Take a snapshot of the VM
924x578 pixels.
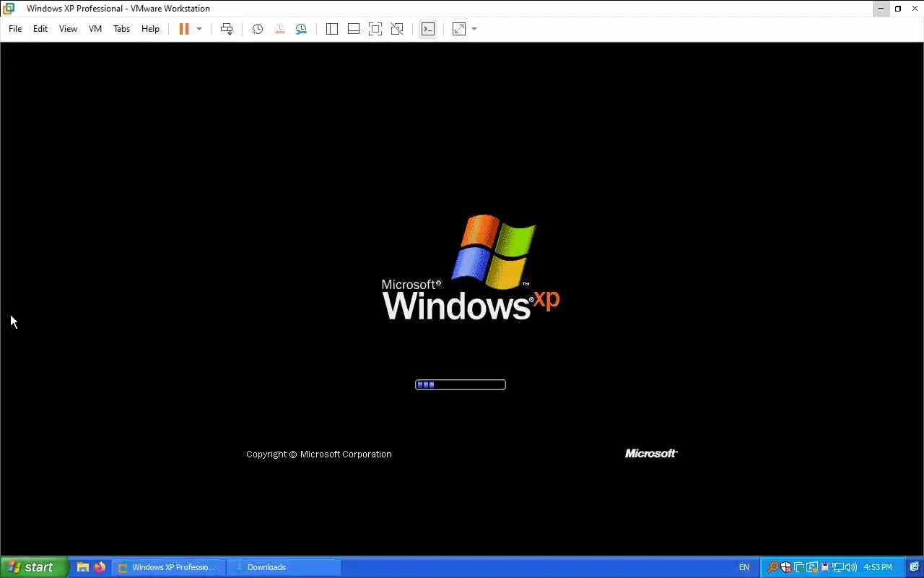tap(257, 29)
